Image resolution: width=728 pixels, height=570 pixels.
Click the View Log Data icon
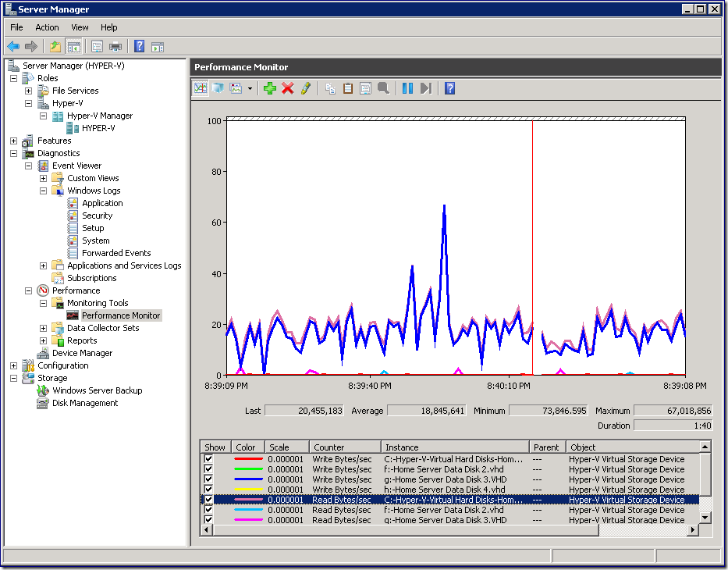click(218, 88)
